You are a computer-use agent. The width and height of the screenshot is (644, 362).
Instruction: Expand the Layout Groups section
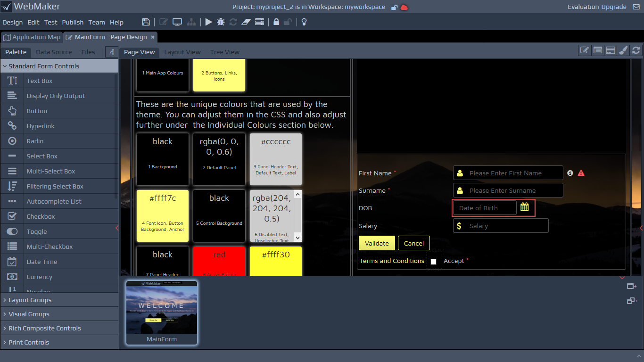tap(59, 300)
